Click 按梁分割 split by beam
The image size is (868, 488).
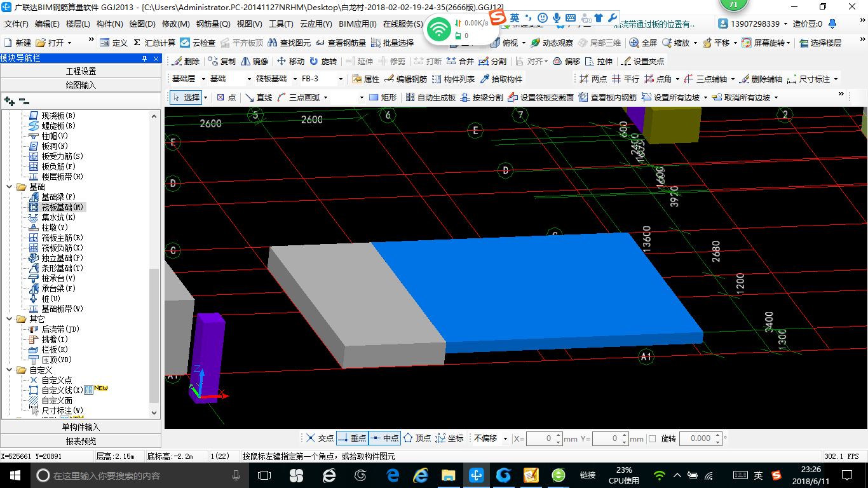(482, 97)
